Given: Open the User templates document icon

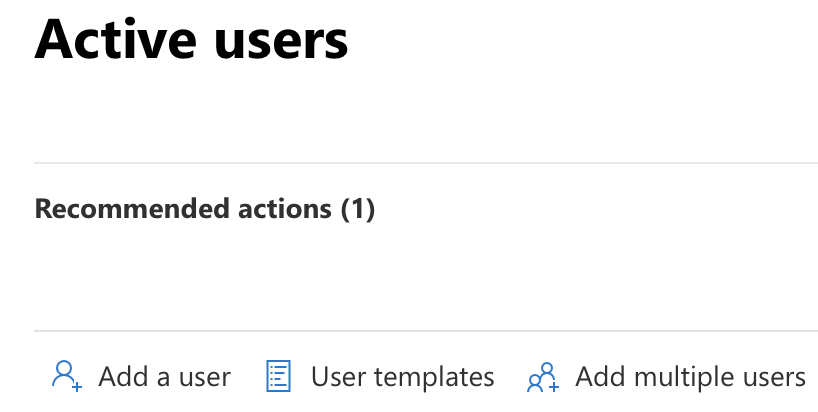Looking at the screenshot, I should coord(278,376).
